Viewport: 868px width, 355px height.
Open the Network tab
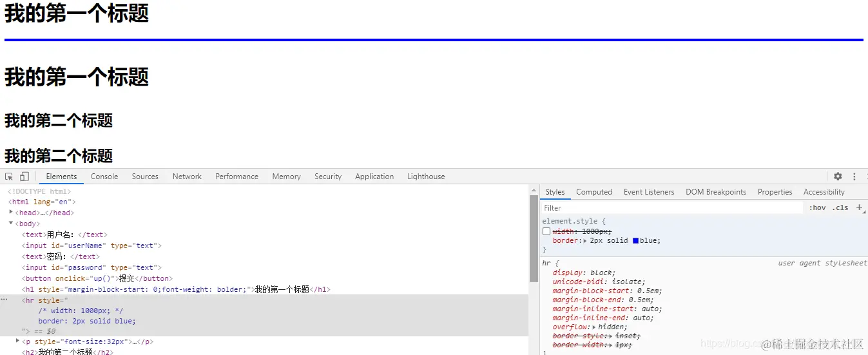[x=187, y=177]
